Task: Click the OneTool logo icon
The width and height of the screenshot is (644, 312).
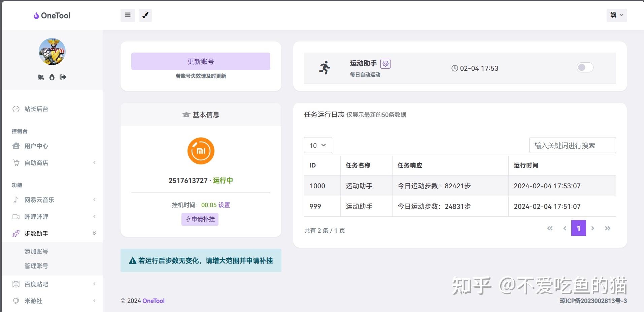Action: point(36,15)
